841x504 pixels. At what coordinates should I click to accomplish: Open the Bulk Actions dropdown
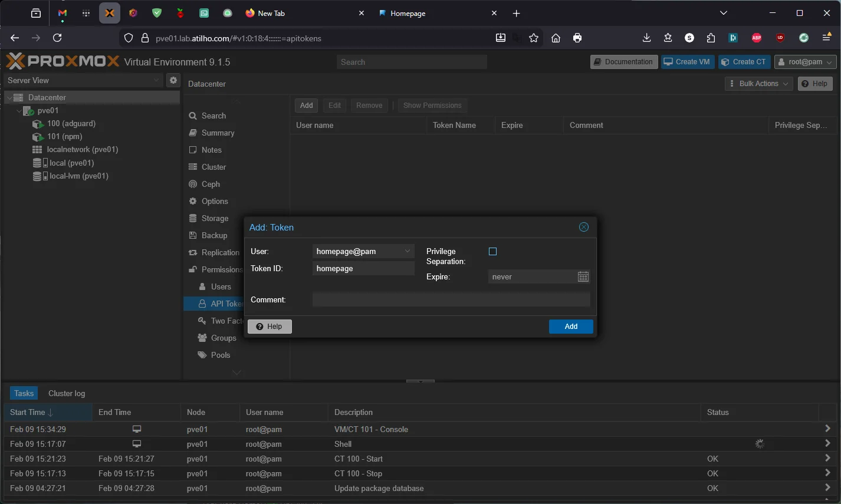[x=758, y=83]
